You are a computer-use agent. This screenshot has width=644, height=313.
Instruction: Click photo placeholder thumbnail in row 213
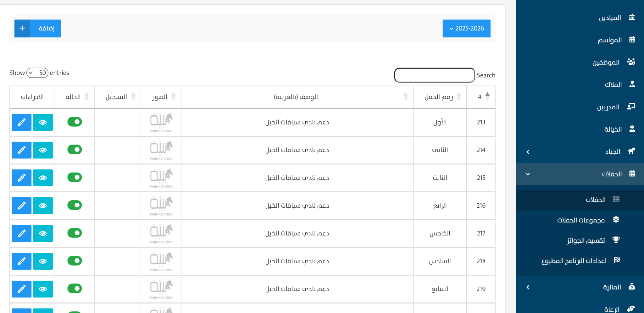tap(161, 123)
